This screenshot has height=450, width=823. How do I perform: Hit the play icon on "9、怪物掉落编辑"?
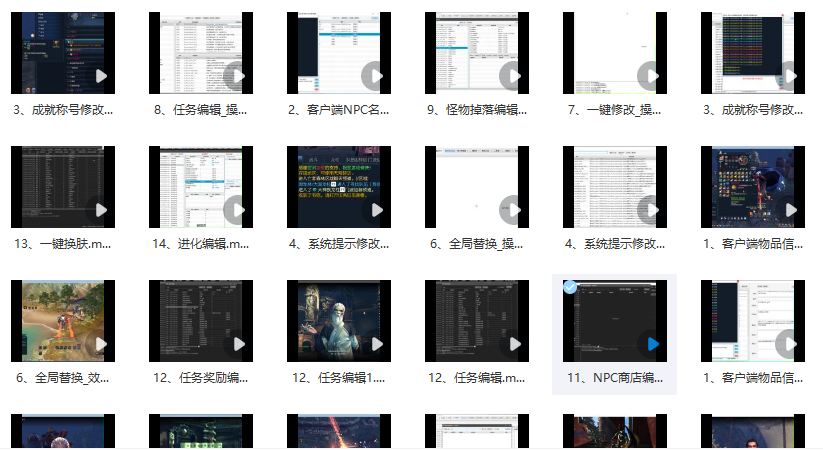[512, 76]
